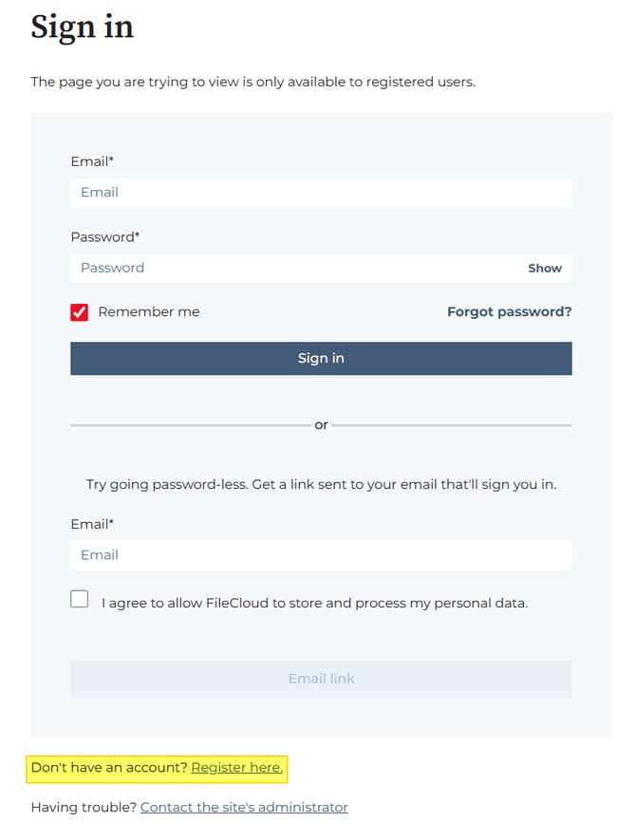The image size is (636, 840).
Task: Click the second Email* label below password-less text
Action: [x=92, y=524]
